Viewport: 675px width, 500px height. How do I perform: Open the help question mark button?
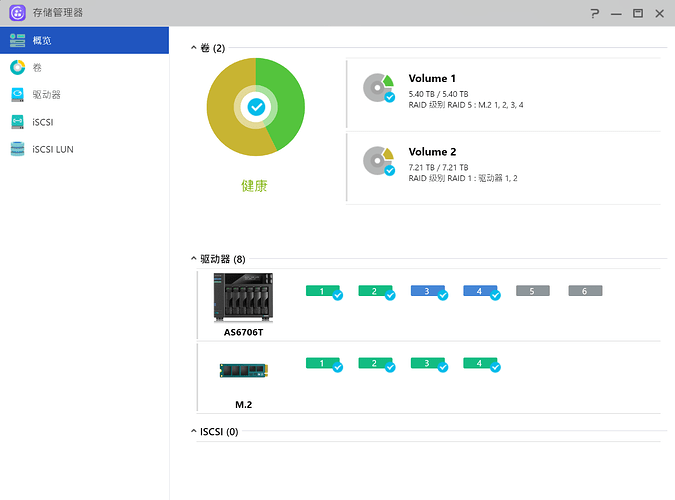tap(594, 13)
